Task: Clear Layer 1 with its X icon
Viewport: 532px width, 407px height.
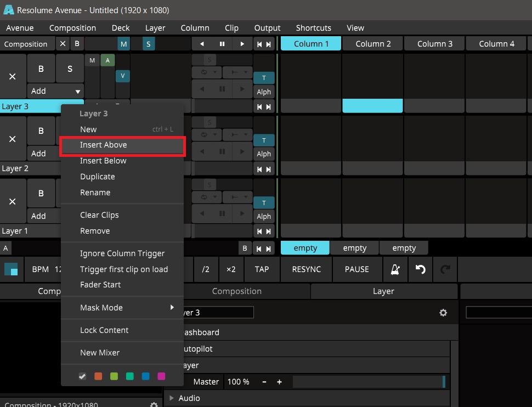Action: pyautogui.click(x=13, y=201)
